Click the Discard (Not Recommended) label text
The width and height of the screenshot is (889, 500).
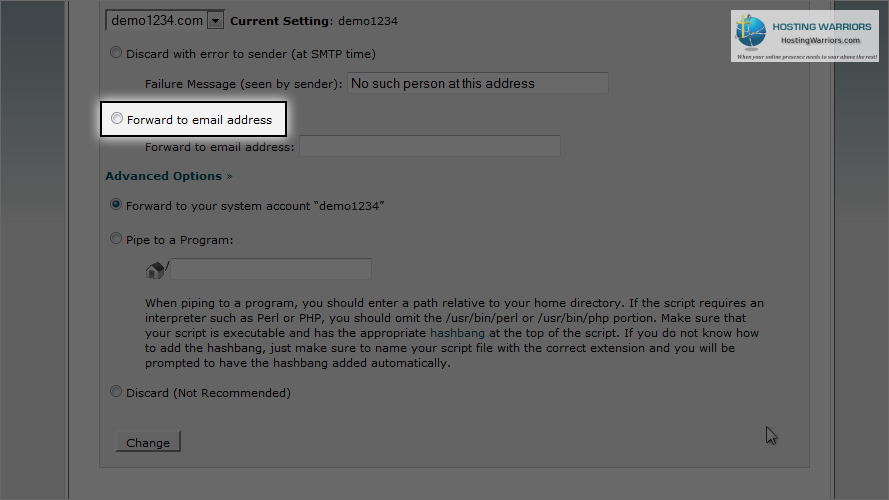208,393
